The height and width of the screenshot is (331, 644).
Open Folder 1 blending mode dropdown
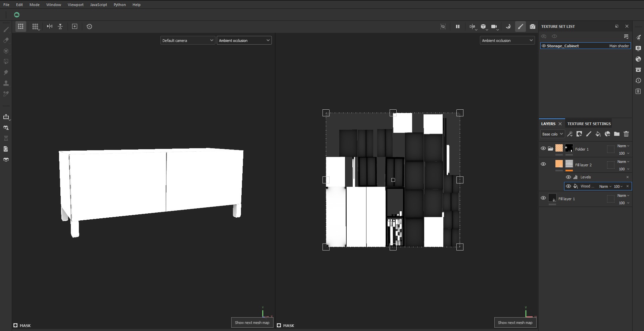point(623,146)
